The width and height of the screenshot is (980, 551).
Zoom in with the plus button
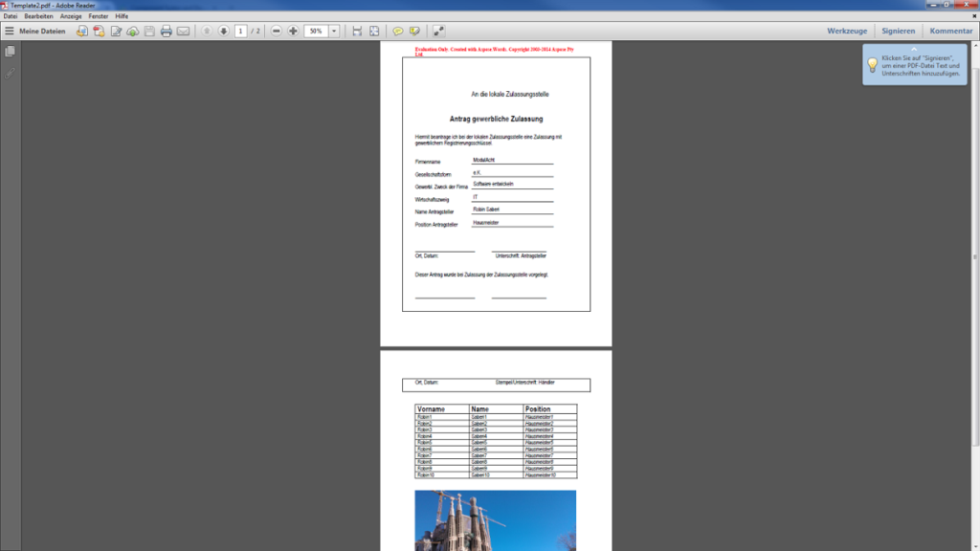pos(293,31)
